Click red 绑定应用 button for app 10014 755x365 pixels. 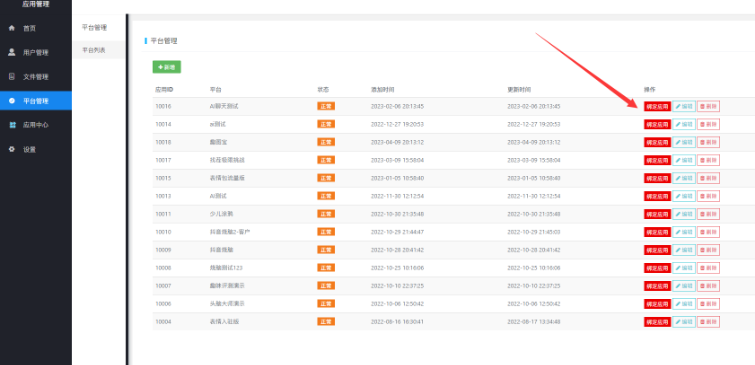coord(657,124)
